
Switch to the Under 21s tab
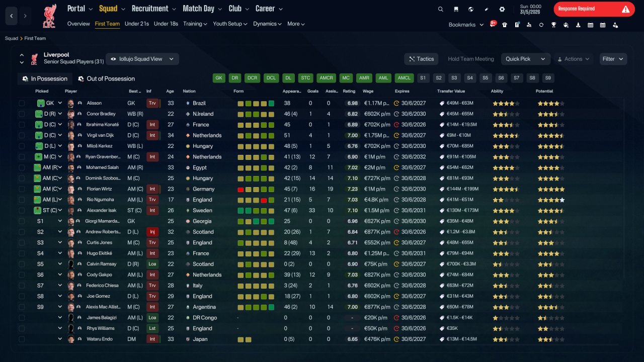tap(137, 24)
